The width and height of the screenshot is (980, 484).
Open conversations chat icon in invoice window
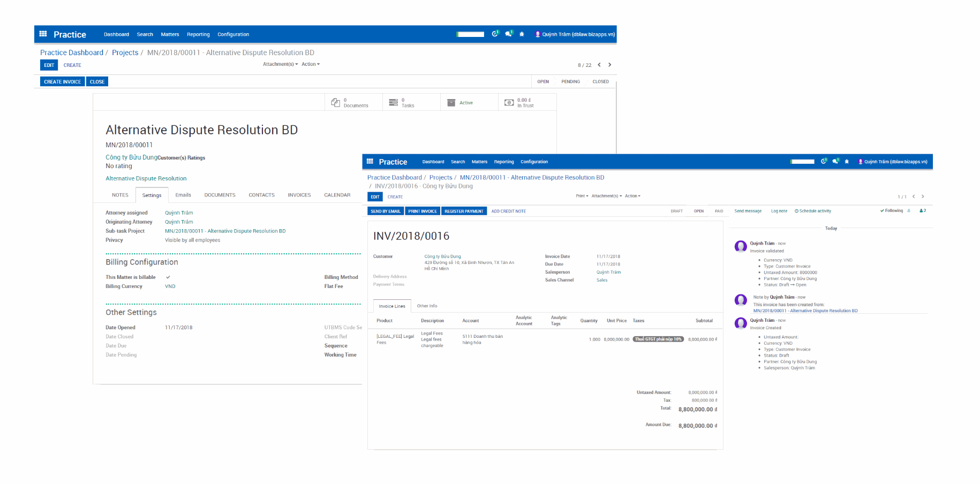click(x=835, y=161)
